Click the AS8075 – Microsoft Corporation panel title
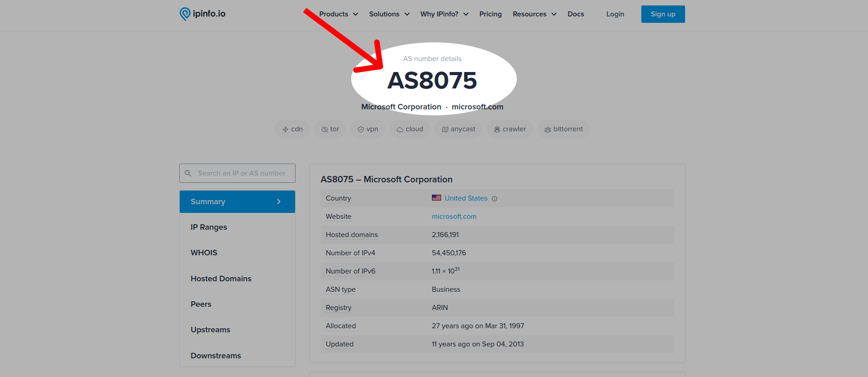This screenshot has height=377, width=868. click(x=386, y=180)
